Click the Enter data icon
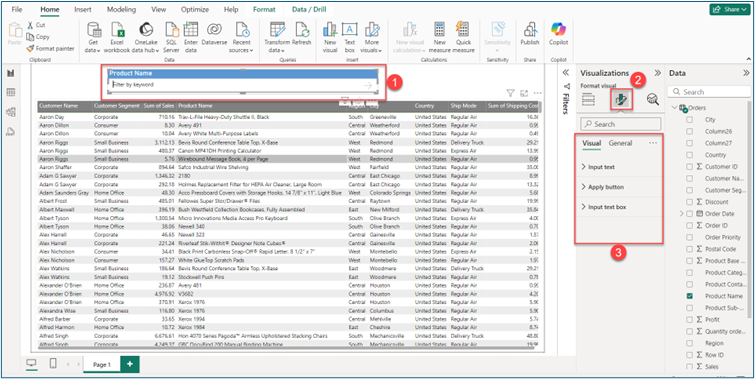This screenshot has width=755, height=379. click(191, 38)
